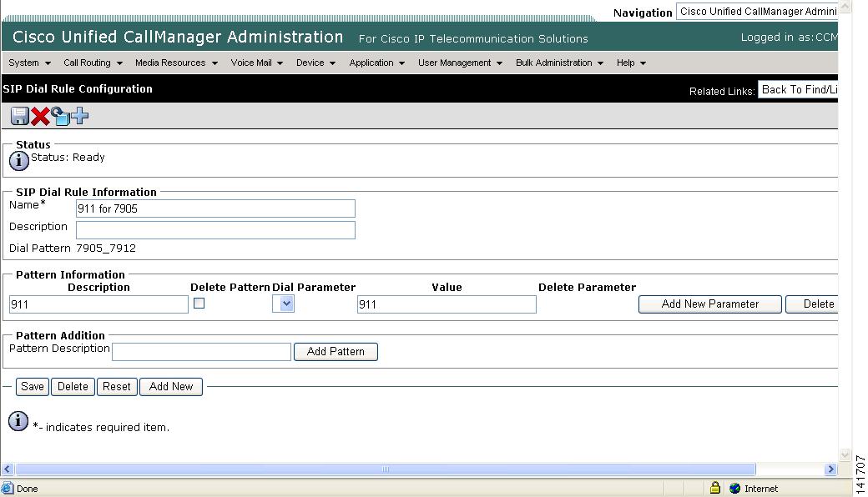Screen dimensions: 868x497
Task: Open the Application menu
Action: point(377,63)
